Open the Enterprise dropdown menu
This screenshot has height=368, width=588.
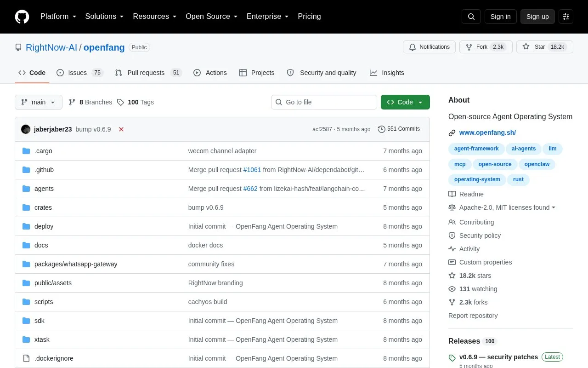268,17
